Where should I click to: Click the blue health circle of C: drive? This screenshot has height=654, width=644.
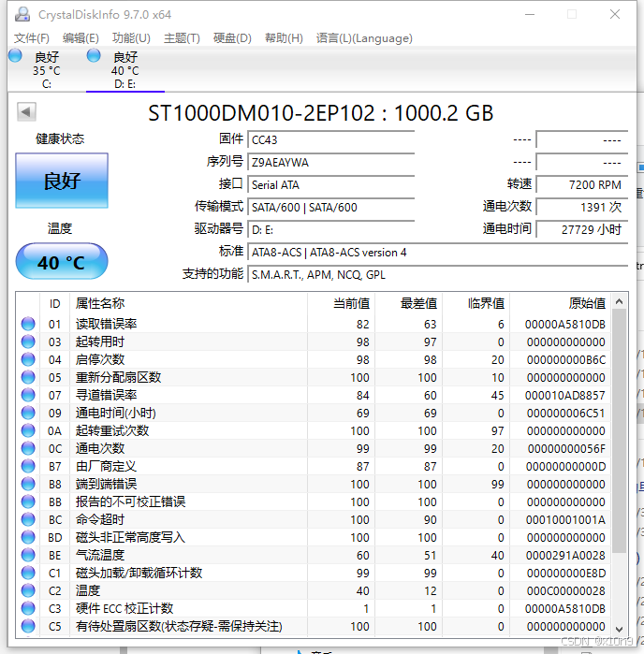point(15,55)
